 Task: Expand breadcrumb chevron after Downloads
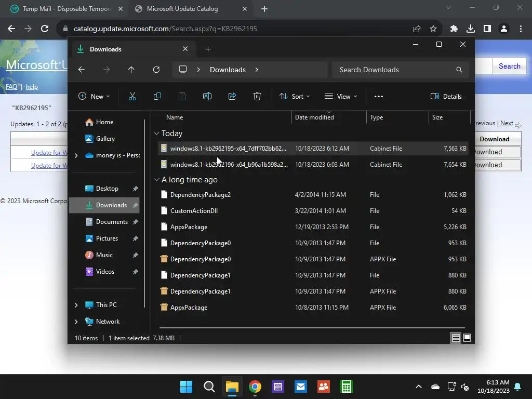pos(257,70)
